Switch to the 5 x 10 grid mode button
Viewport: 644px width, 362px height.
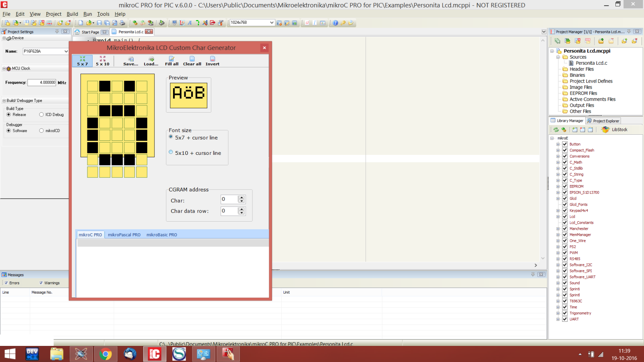click(x=103, y=61)
